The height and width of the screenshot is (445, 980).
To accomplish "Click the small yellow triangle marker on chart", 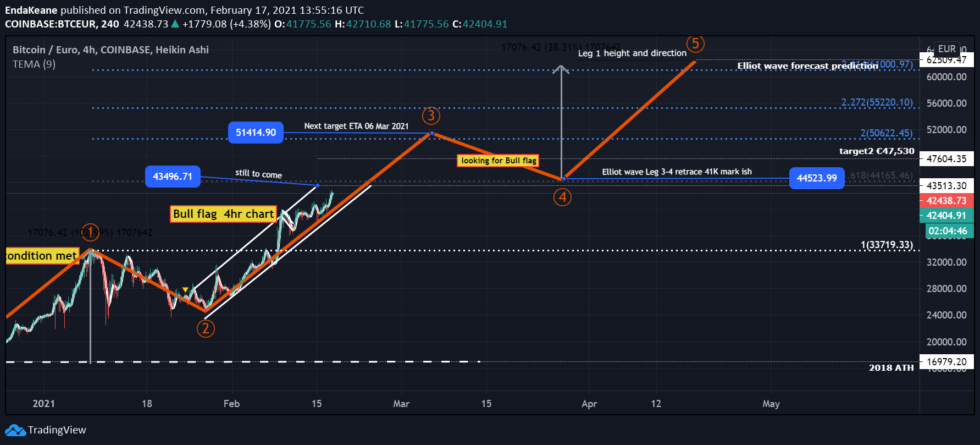I will [x=185, y=290].
